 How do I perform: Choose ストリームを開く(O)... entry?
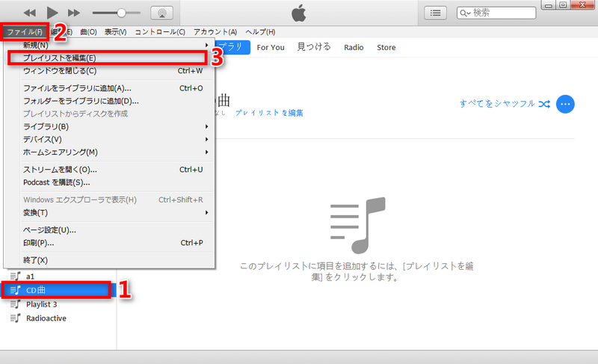(109, 170)
